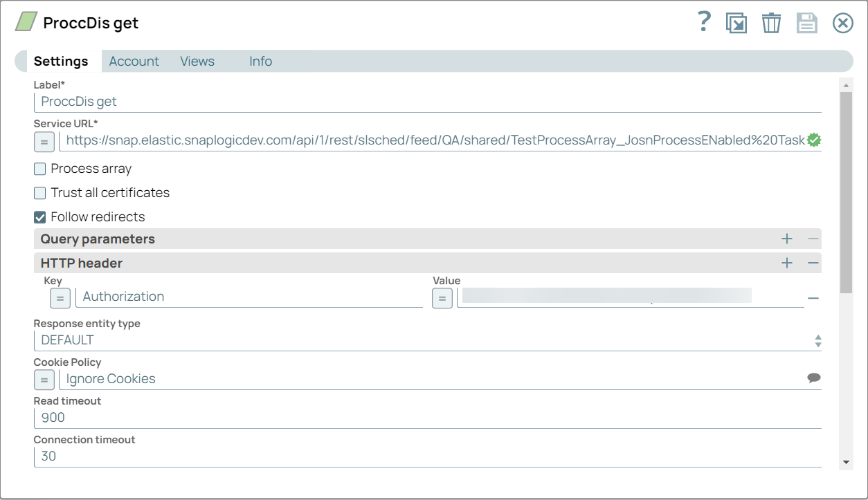Screen dimensions: 868x500
Task: Click the green validation checkmark on Service URL
Action: (x=815, y=140)
